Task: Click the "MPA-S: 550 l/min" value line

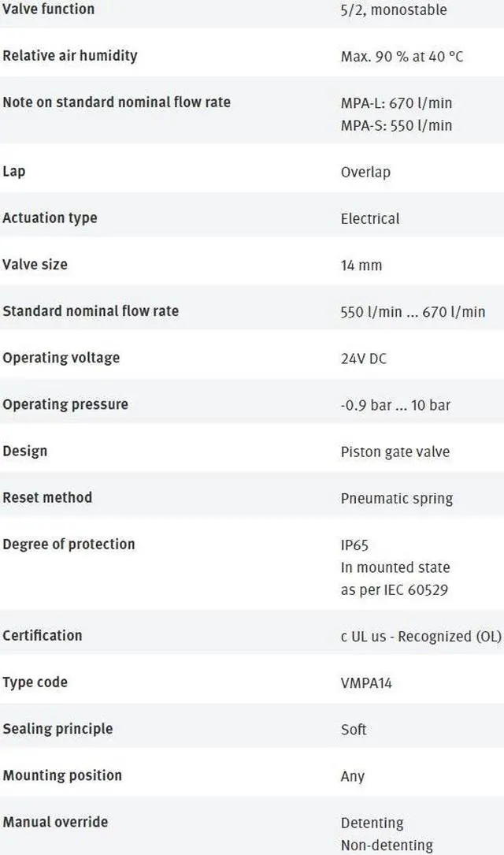Action: (396, 125)
